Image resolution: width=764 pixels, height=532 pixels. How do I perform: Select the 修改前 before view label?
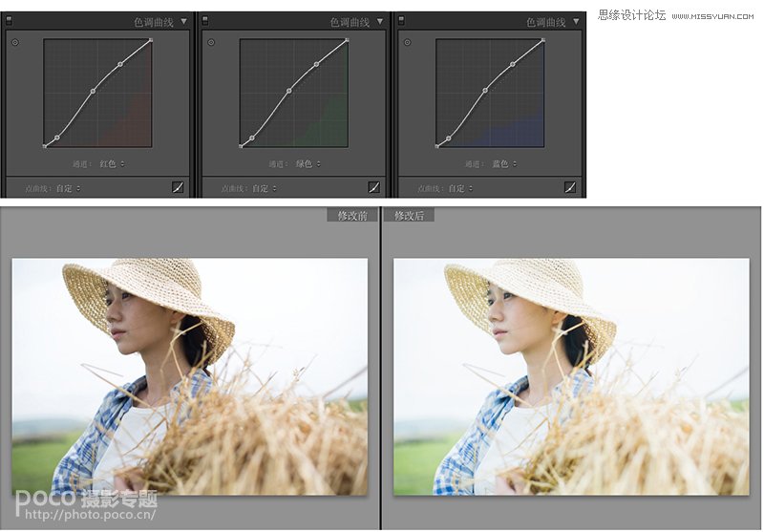coord(351,216)
